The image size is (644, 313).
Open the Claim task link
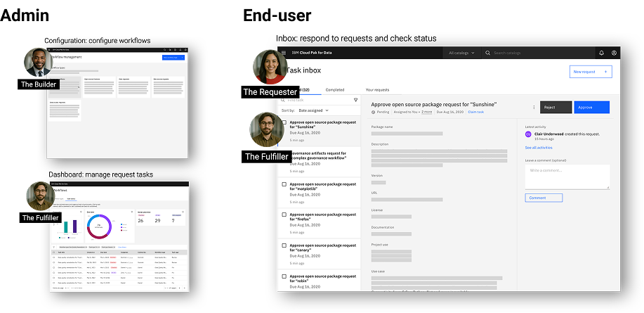coord(475,112)
